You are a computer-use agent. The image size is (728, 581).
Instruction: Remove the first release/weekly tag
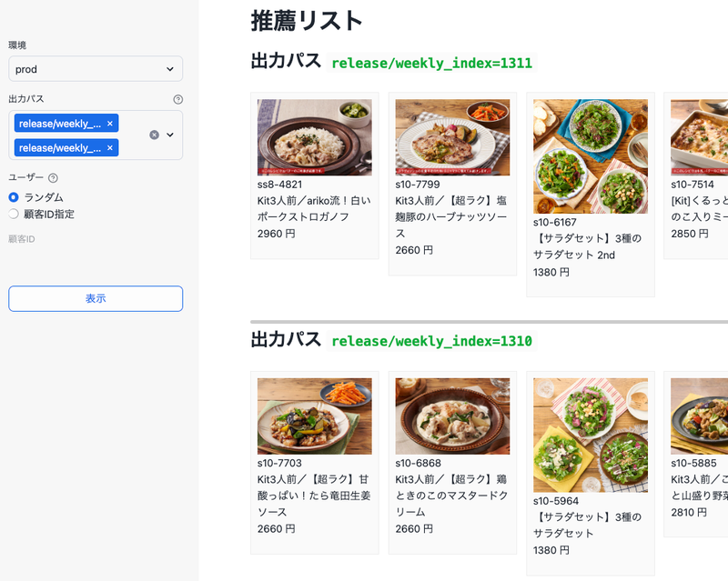(x=110, y=124)
